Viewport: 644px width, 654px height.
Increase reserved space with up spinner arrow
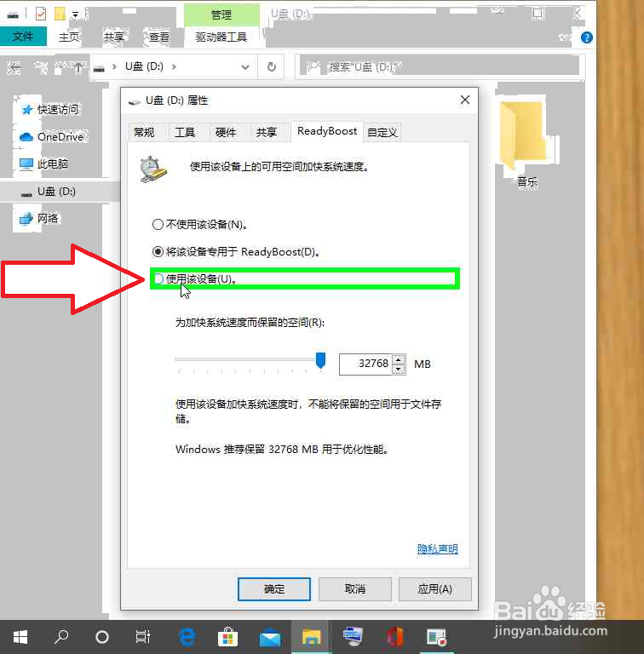(x=399, y=359)
